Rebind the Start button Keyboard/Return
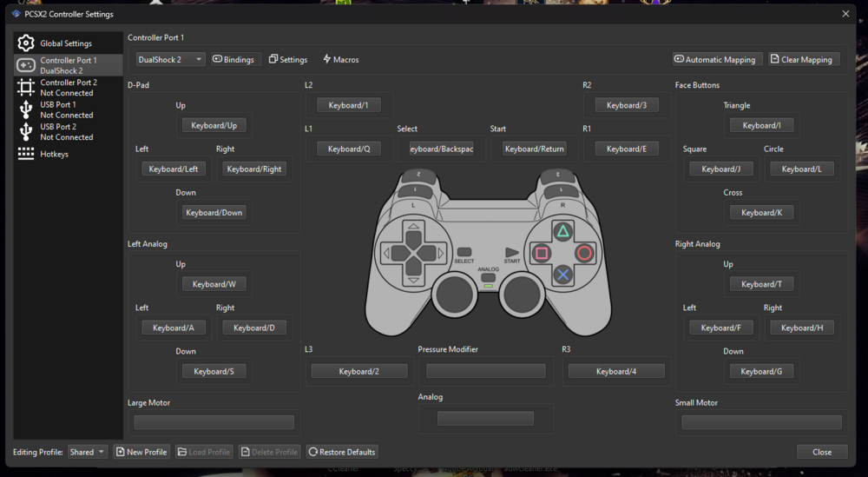The width and height of the screenshot is (868, 477). [x=534, y=149]
